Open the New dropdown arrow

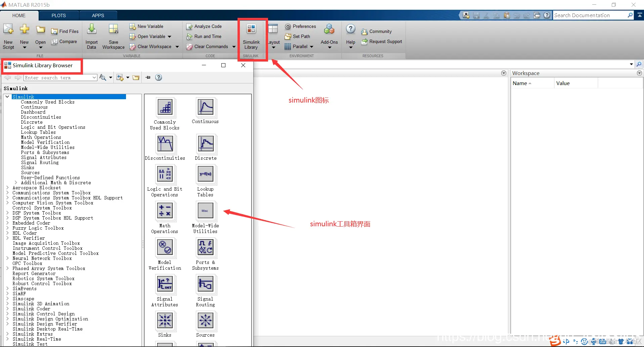(24, 47)
